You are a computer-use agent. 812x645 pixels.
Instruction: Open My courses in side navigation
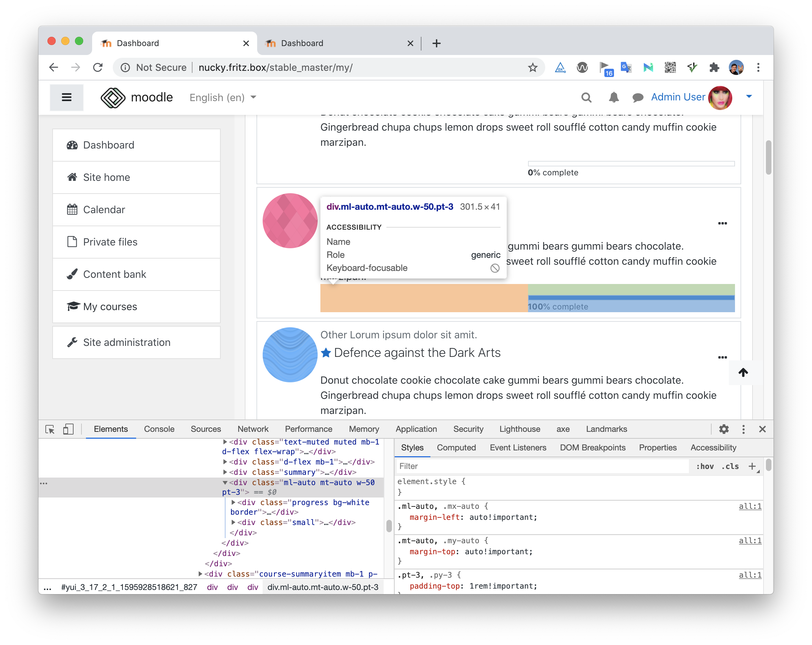pyautogui.click(x=136, y=306)
